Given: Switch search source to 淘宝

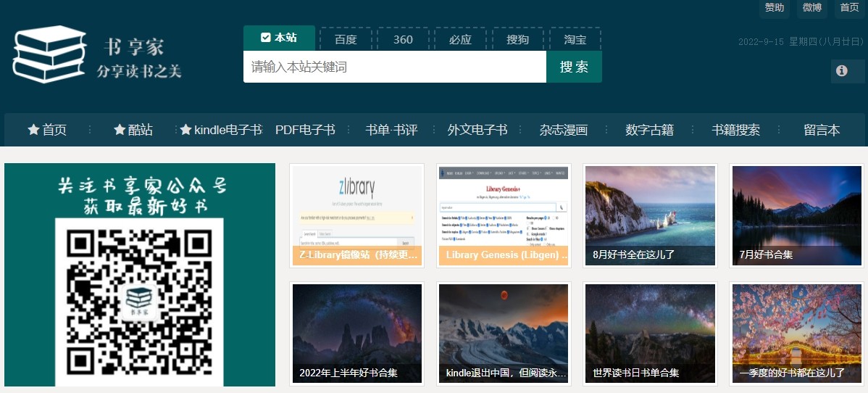Looking at the screenshot, I should [x=575, y=39].
